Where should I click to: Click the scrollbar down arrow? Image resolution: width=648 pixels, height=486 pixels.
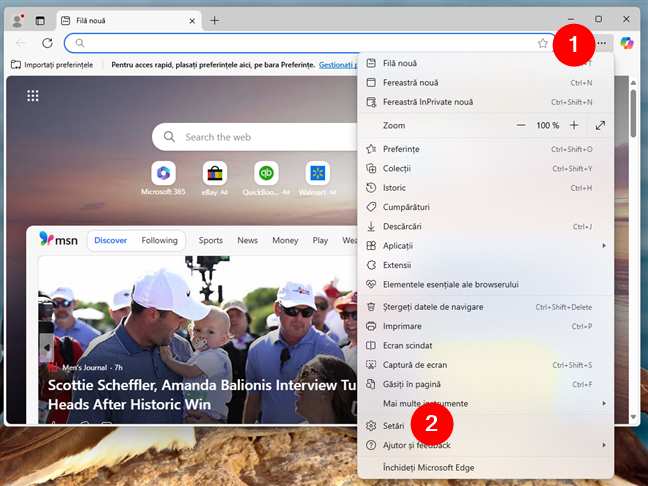tap(633, 417)
